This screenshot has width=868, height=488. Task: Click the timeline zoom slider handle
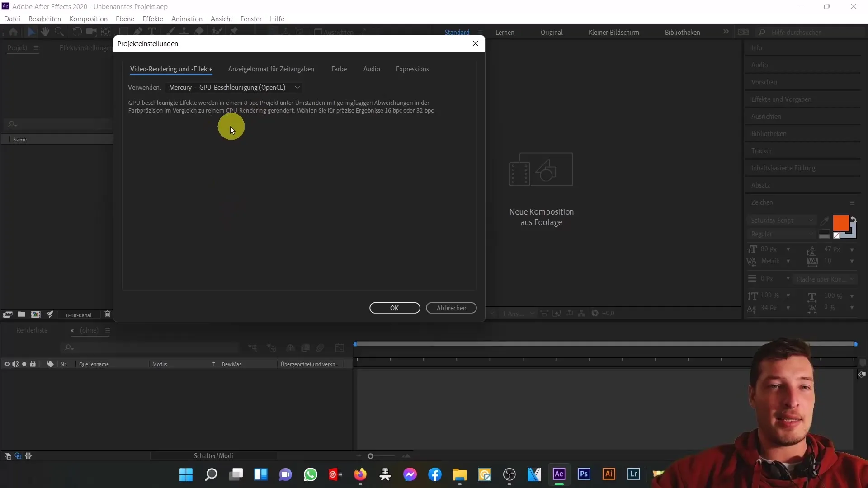(370, 456)
